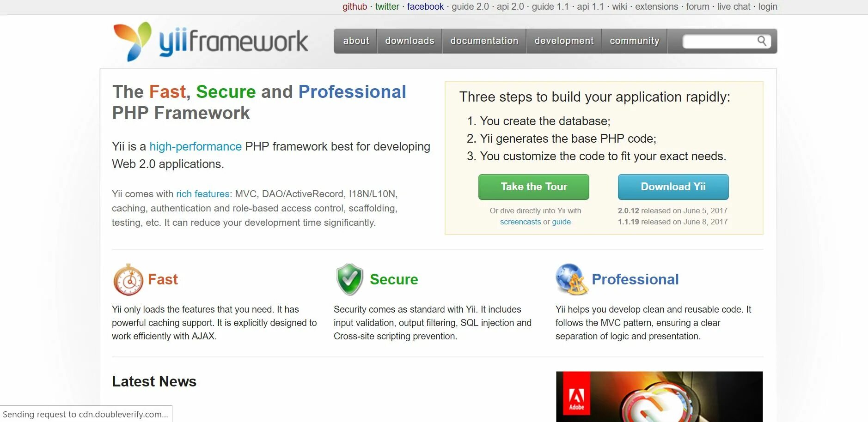This screenshot has width=868, height=422.
Task: Open the wiki link
Action: pos(619,6)
